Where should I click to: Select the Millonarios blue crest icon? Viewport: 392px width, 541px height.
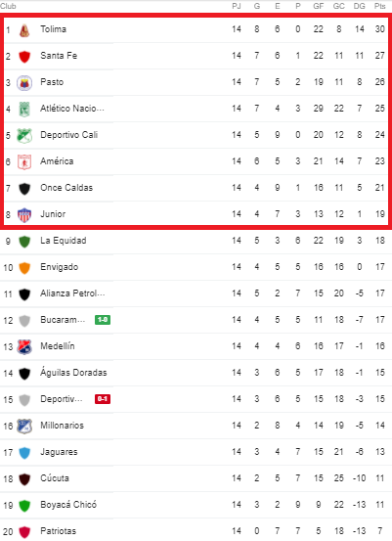[x=24, y=427]
